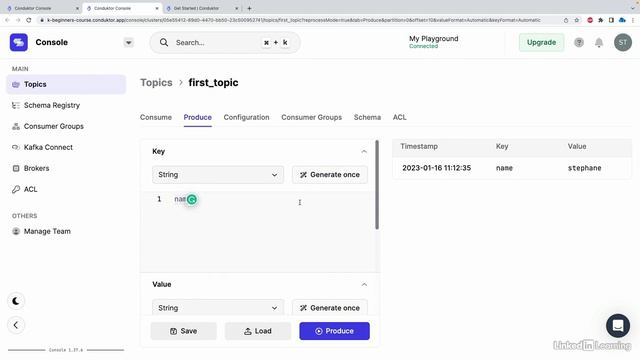Click the Consumer Groups sidebar icon
The width and height of the screenshot is (640, 360).
[x=16, y=127]
